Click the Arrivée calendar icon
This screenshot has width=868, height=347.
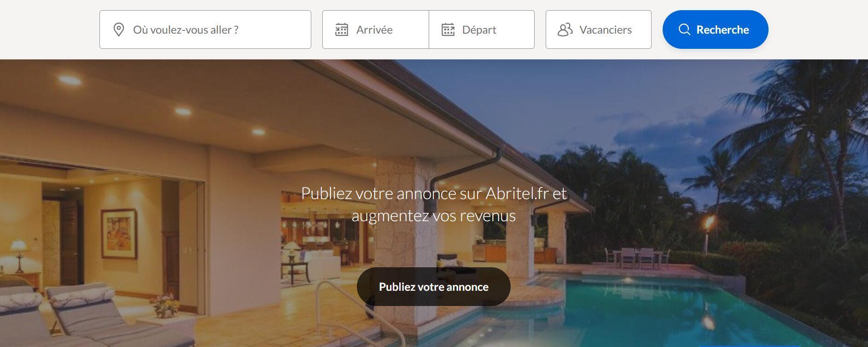pos(342,29)
